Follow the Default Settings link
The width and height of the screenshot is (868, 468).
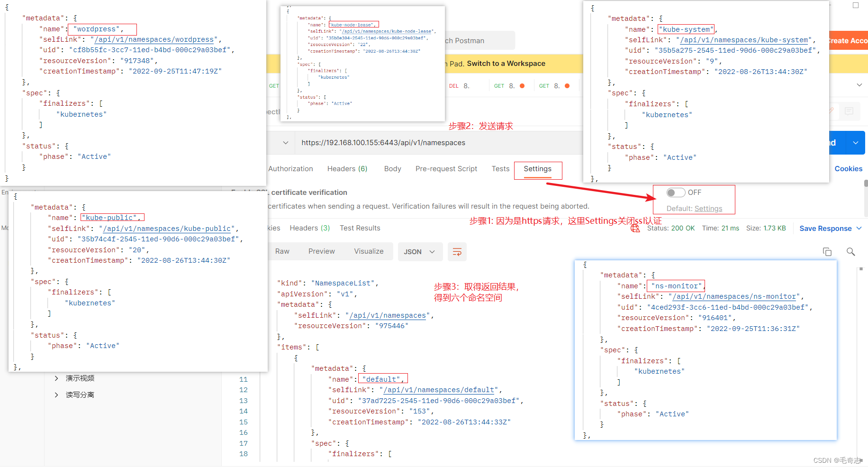point(708,209)
